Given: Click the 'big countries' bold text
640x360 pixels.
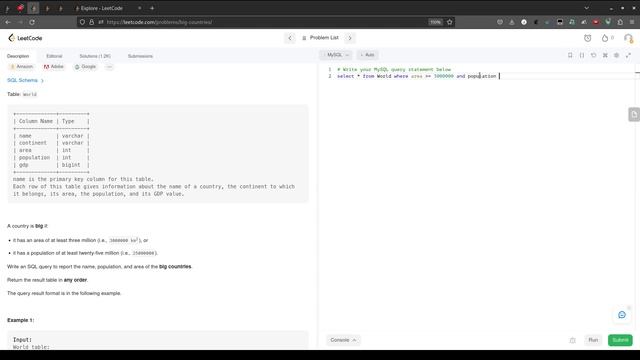Looking at the screenshot, I should (x=175, y=267).
